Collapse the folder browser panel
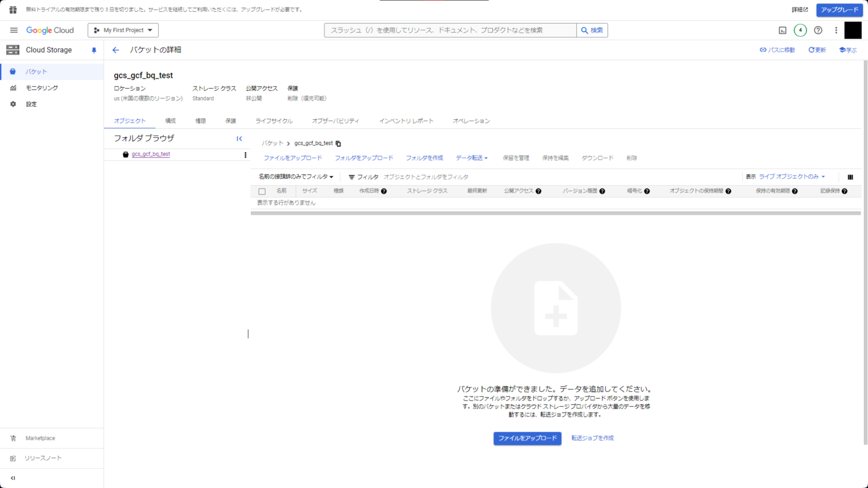The width and height of the screenshot is (868, 488). point(239,138)
